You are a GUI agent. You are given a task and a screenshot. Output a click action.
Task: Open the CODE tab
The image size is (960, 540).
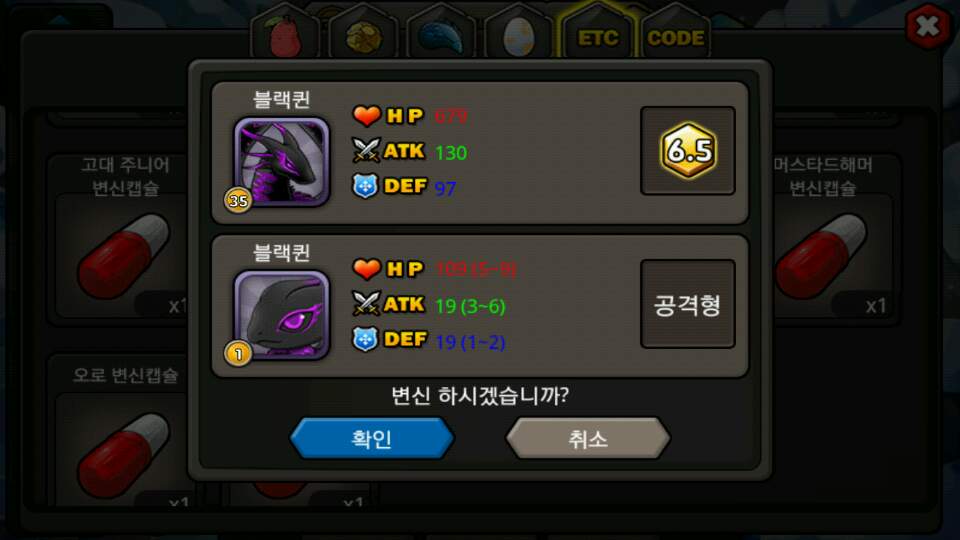pos(675,36)
